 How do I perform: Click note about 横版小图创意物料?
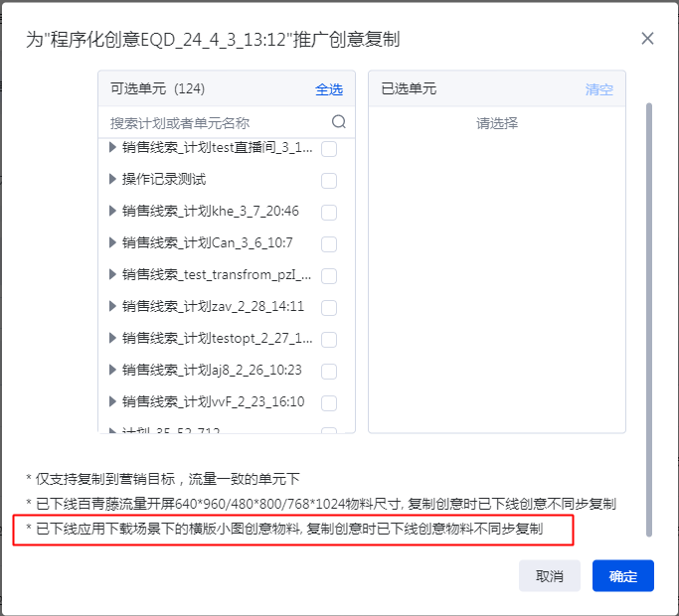(284, 529)
